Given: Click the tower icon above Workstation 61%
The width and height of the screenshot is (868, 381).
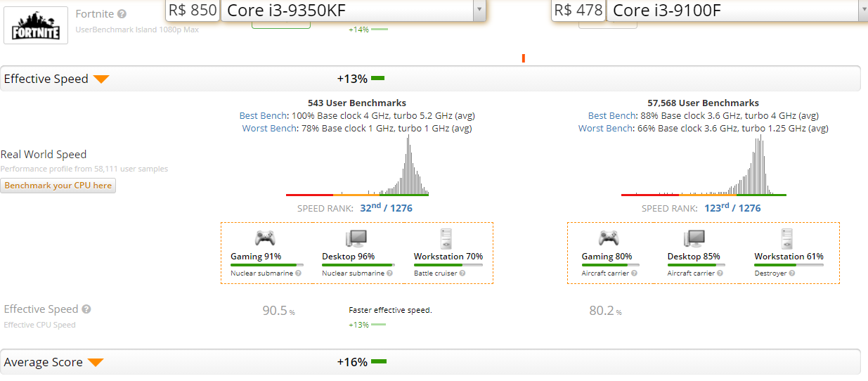Looking at the screenshot, I should pyautogui.click(x=786, y=238).
